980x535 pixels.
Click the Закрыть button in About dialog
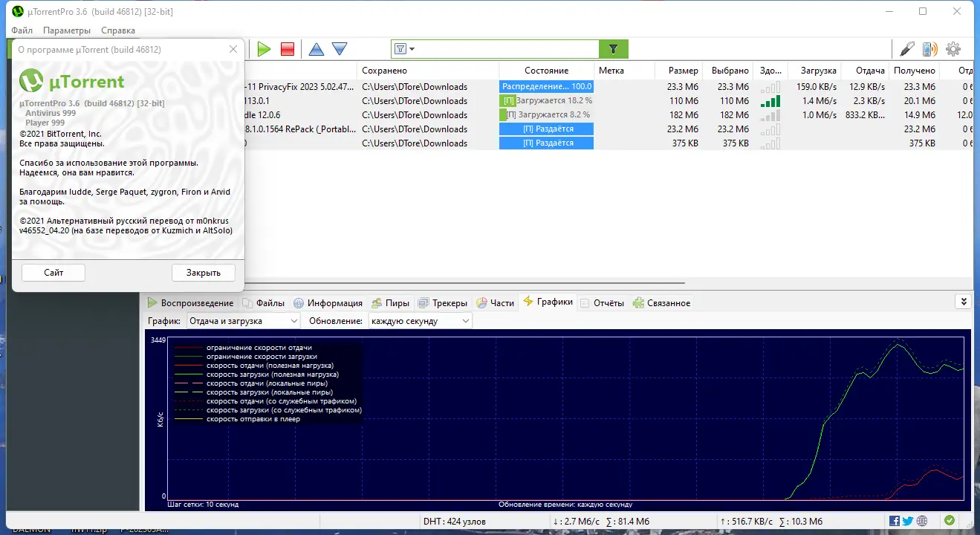[204, 273]
